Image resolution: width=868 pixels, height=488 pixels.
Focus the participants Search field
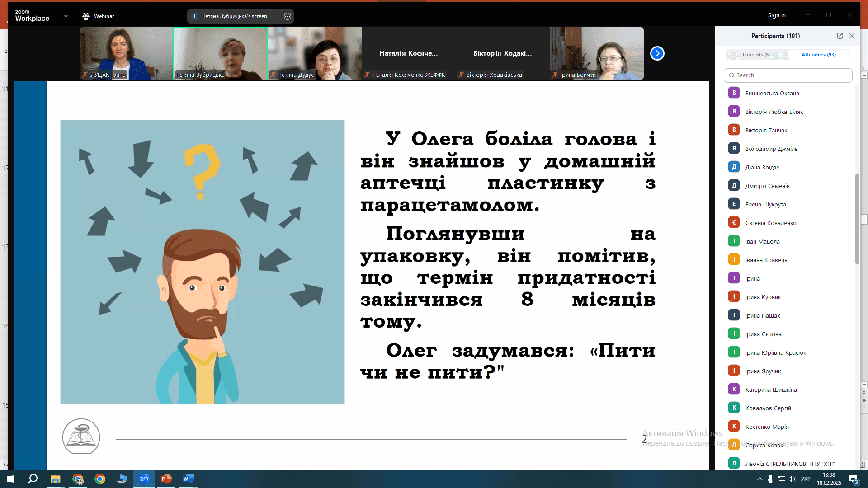pos(788,75)
